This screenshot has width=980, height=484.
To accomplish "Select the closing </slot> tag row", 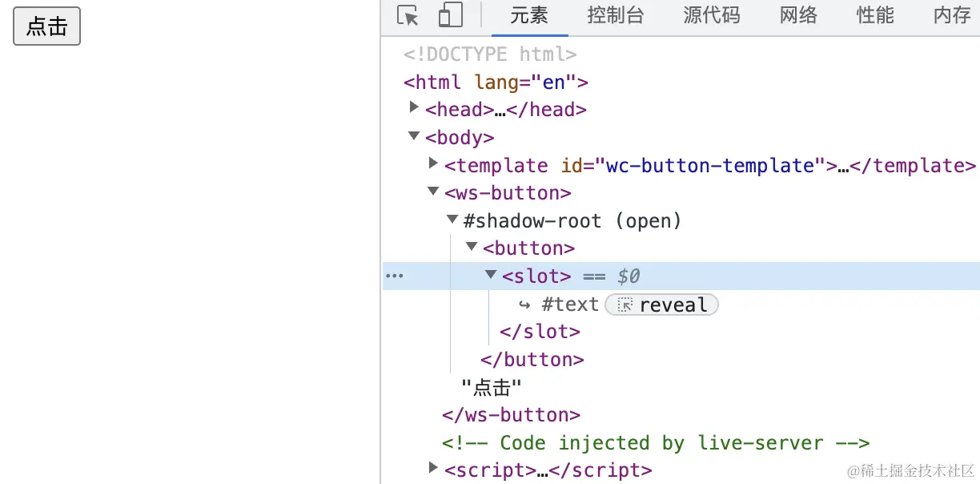I will coord(540,332).
